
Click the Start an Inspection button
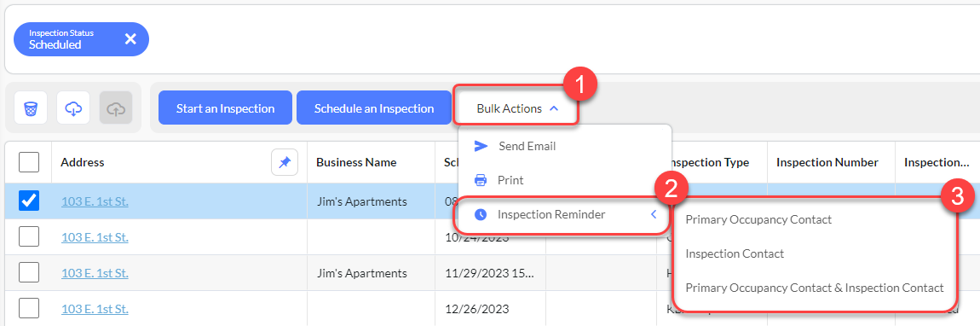coord(225,108)
